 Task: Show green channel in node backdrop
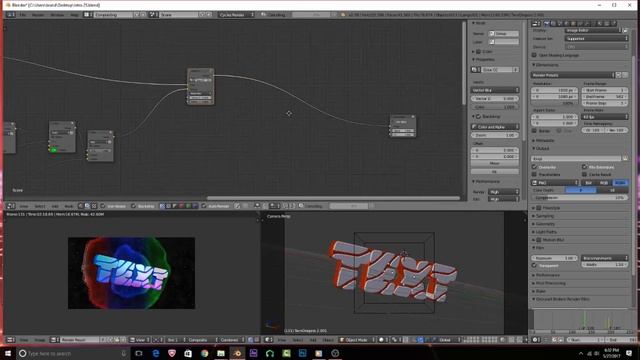[x=188, y=206]
